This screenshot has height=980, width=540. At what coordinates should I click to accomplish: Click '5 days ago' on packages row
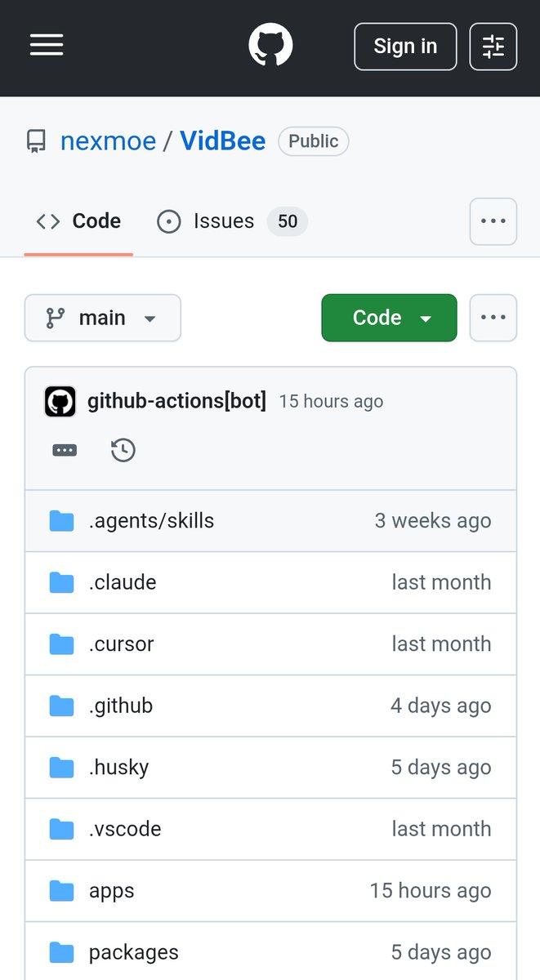(441, 952)
